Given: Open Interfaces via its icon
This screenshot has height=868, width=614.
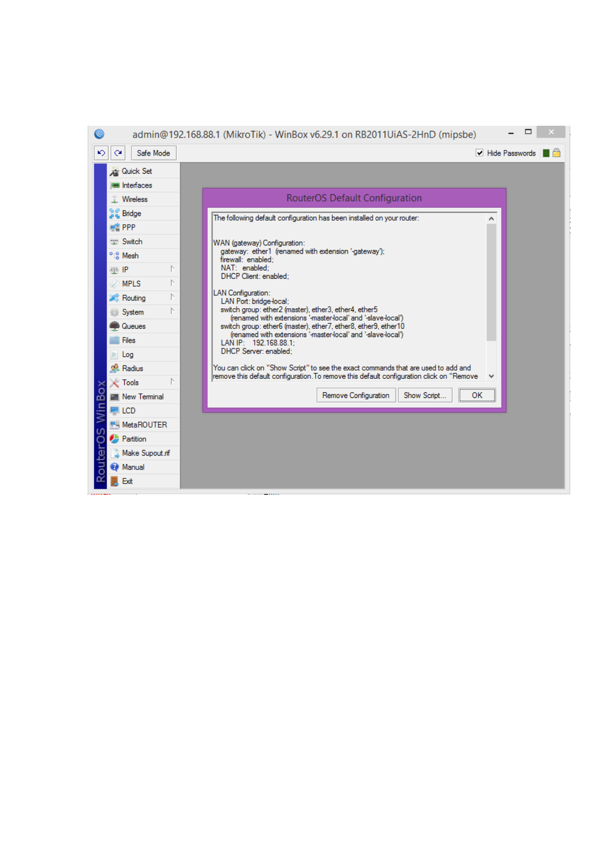Looking at the screenshot, I should pos(114,186).
